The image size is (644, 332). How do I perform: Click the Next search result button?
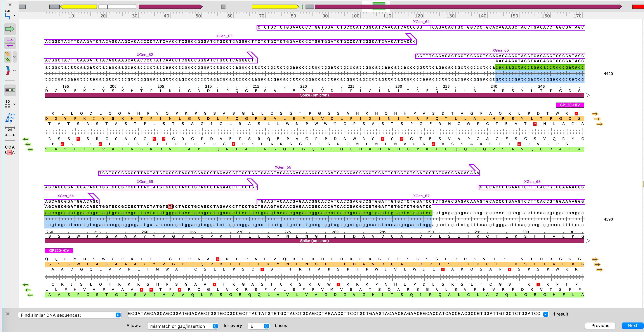click(x=632, y=325)
